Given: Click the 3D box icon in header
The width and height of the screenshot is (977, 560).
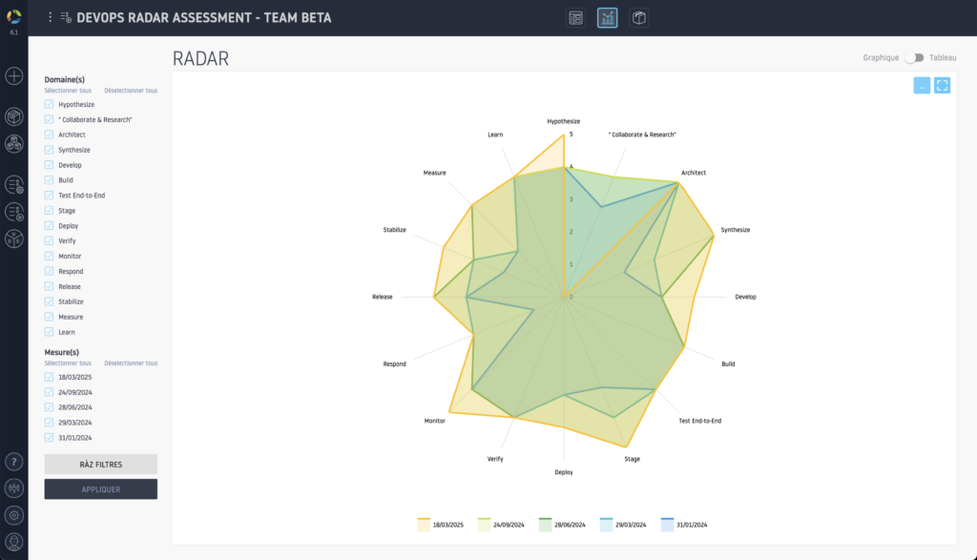Looking at the screenshot, I should (x=638, y=17).
